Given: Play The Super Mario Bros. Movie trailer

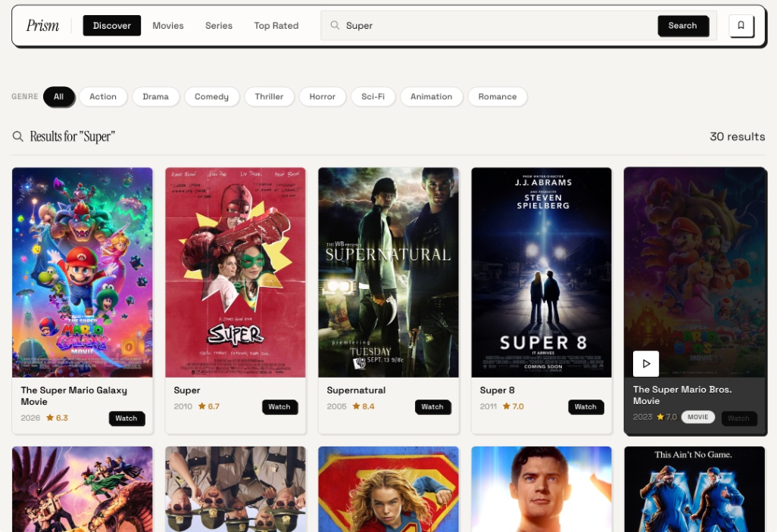Looking at the screenshot, I should point(646,363).
